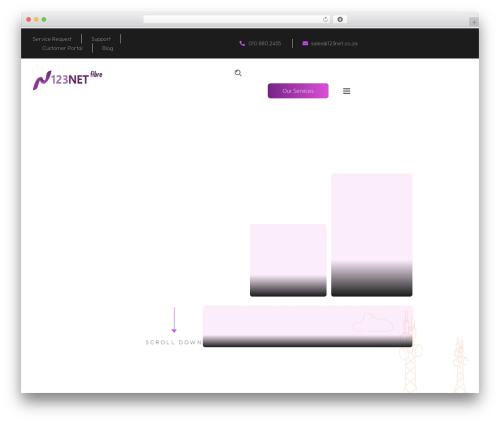
Task: Maximize the browser window green button
Action: [x=44, y=19]
